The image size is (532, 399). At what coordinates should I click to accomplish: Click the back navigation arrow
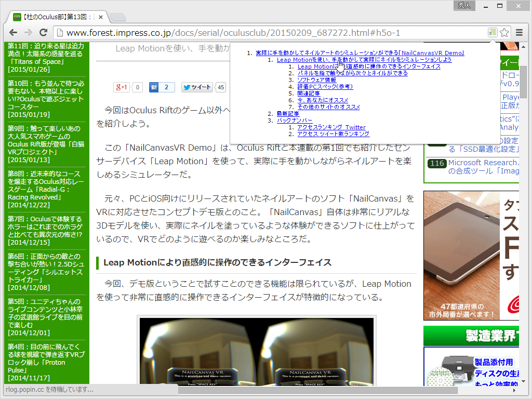click(13, 32)
